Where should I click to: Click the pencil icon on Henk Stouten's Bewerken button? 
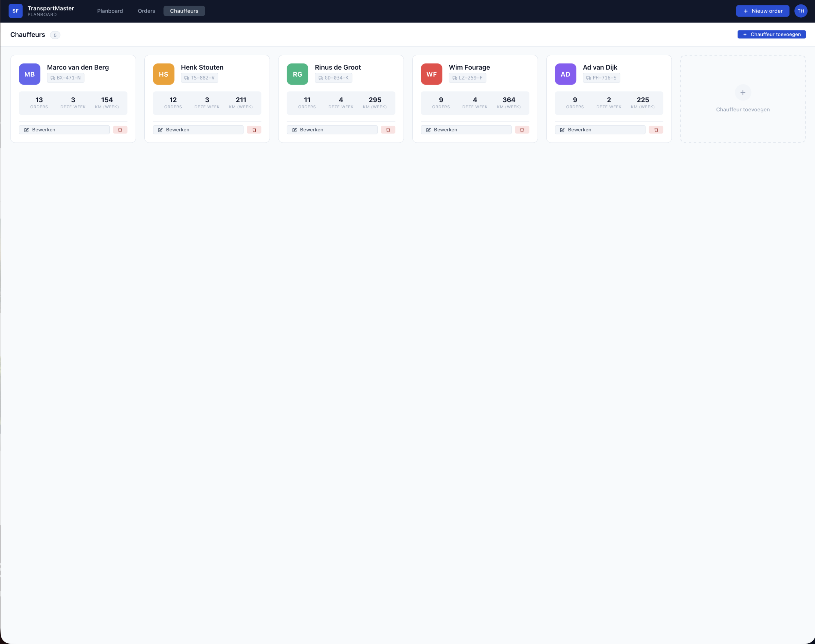click(160, 130)
